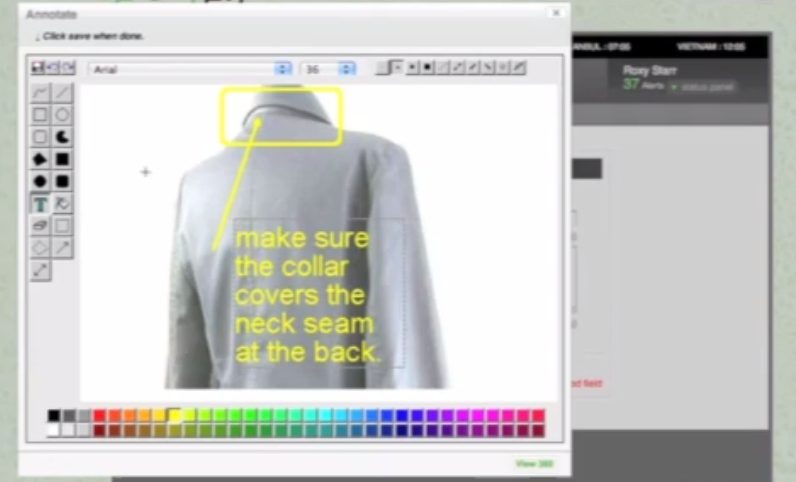Image resolution: width=796 pixels, height=482 pixels.
Task: Select the filled square shape tool
Action: click(x=62, y=159)
